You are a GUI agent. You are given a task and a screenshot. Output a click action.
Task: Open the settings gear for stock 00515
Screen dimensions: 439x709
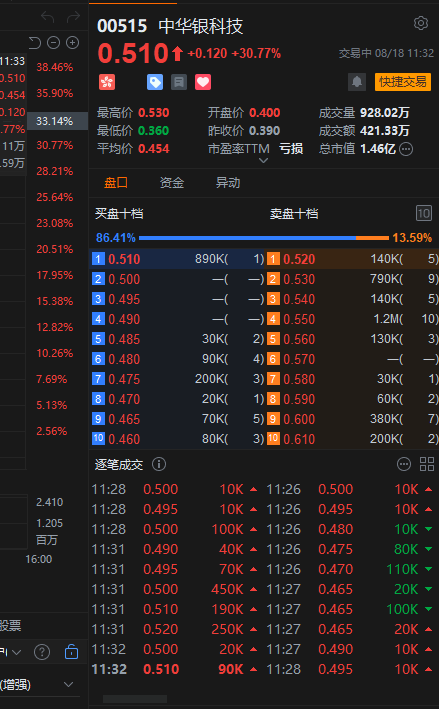click(420, 23)
